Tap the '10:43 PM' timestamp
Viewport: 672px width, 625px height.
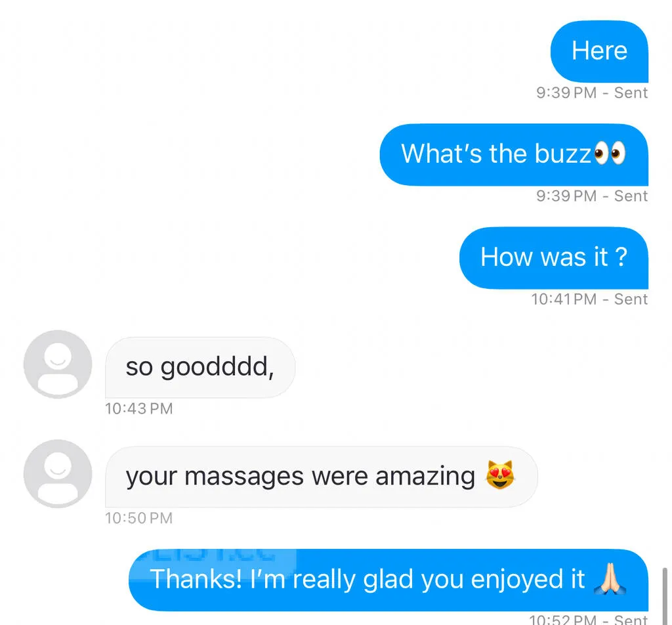139,408
